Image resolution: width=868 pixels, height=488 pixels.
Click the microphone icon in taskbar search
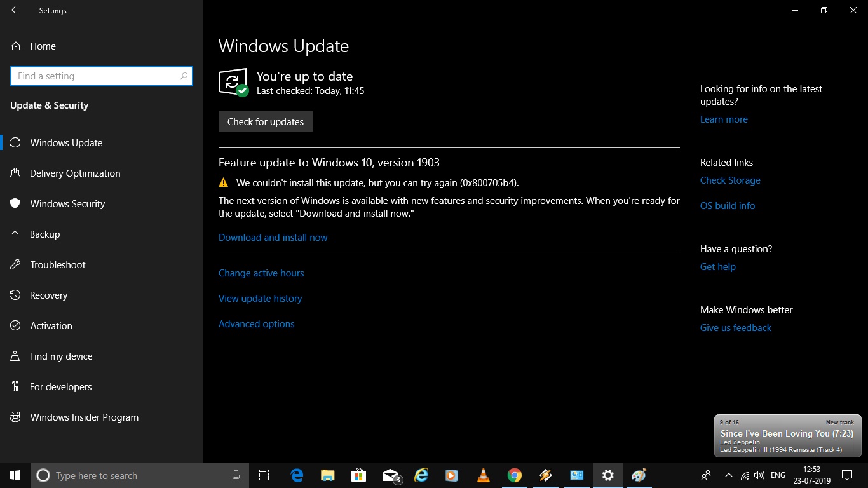pyautogui.click(x=236, y=475)
